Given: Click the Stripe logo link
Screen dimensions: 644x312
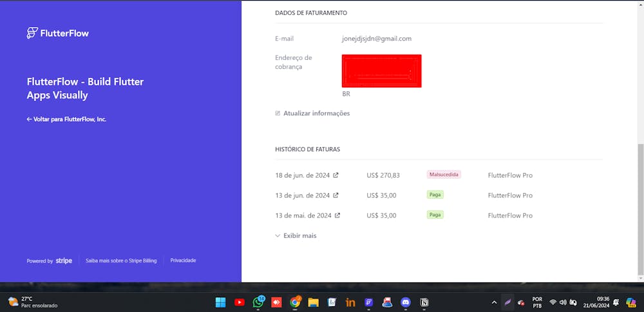Looking at the screenshot, I should 64,261.
